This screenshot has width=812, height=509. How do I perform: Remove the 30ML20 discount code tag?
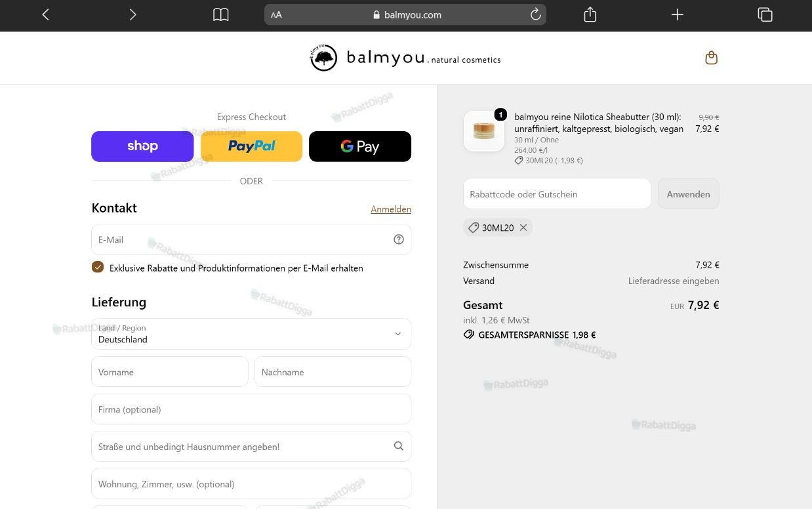click(523, 228)
